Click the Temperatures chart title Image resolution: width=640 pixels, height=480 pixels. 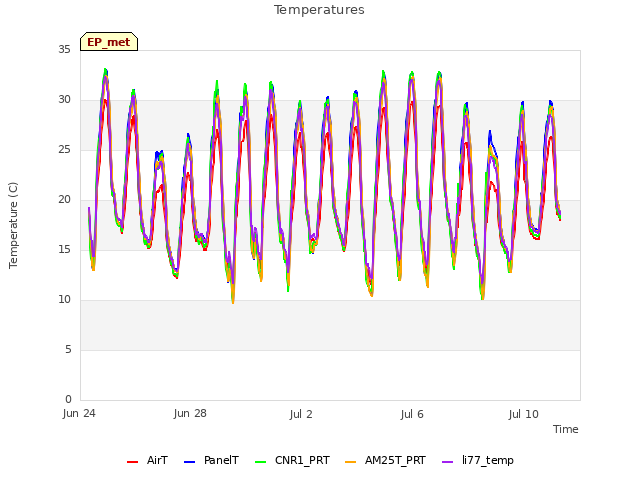(319, 9)
